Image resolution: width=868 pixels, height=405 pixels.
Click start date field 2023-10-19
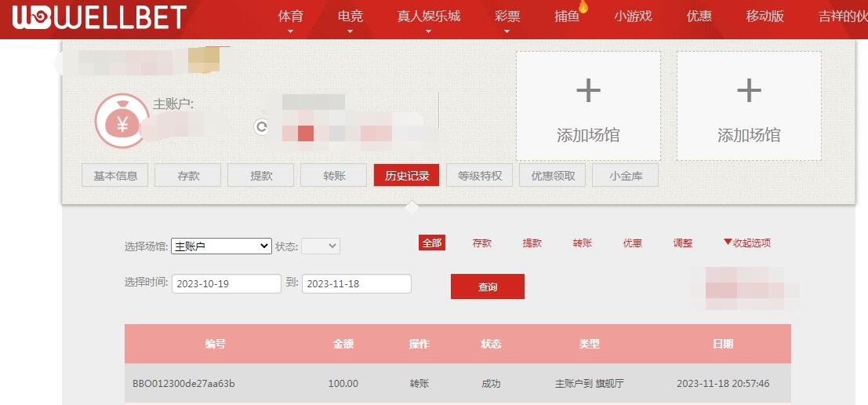(x=227, y=283)
